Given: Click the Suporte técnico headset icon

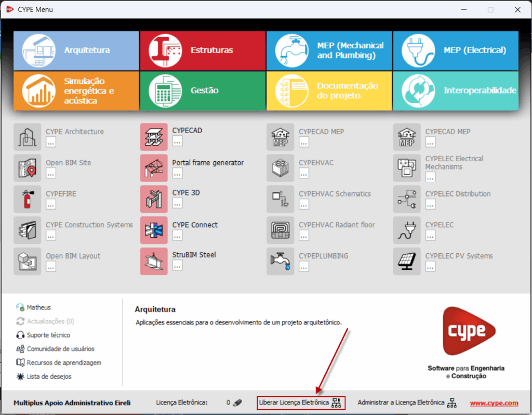Looking at the screenshot, I should 20,335.
